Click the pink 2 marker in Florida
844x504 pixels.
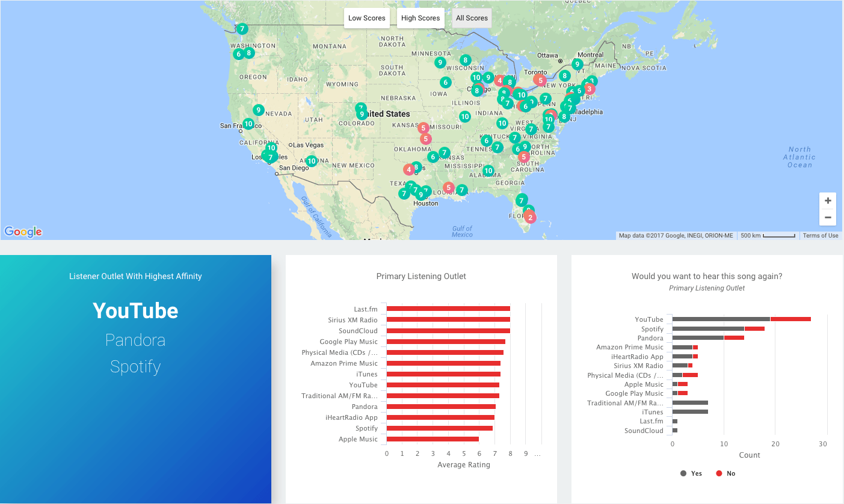(x=530, y=217)
